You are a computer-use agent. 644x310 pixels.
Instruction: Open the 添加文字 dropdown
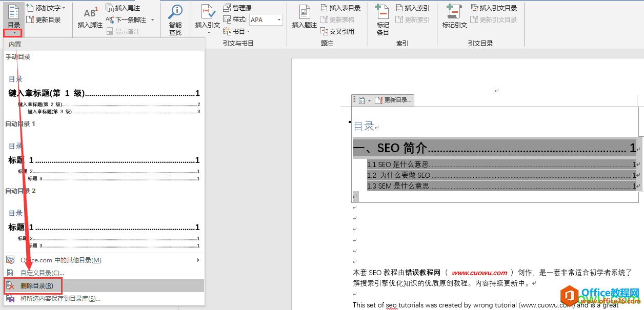click(45, 8)
